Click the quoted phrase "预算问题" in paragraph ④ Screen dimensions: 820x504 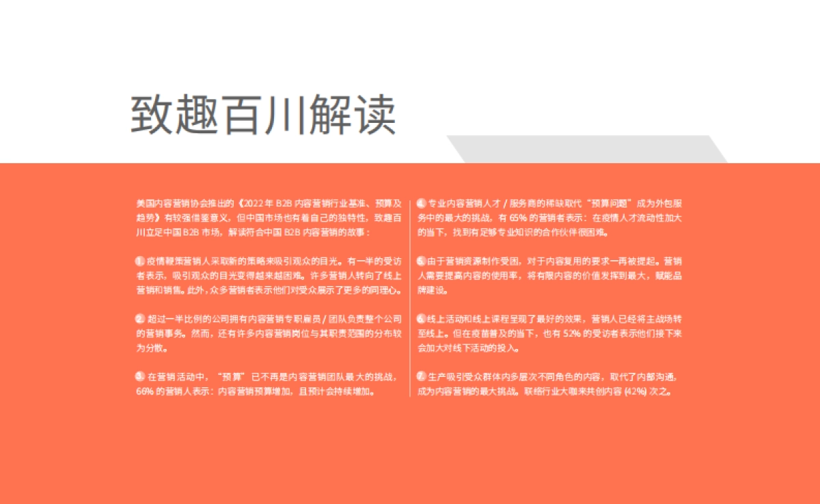[610, 203]
